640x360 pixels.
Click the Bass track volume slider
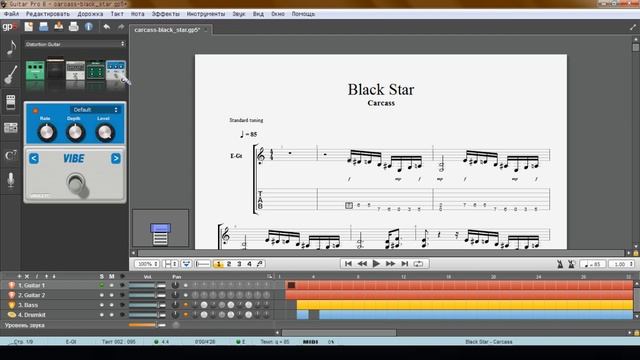(x=147, y=305)
